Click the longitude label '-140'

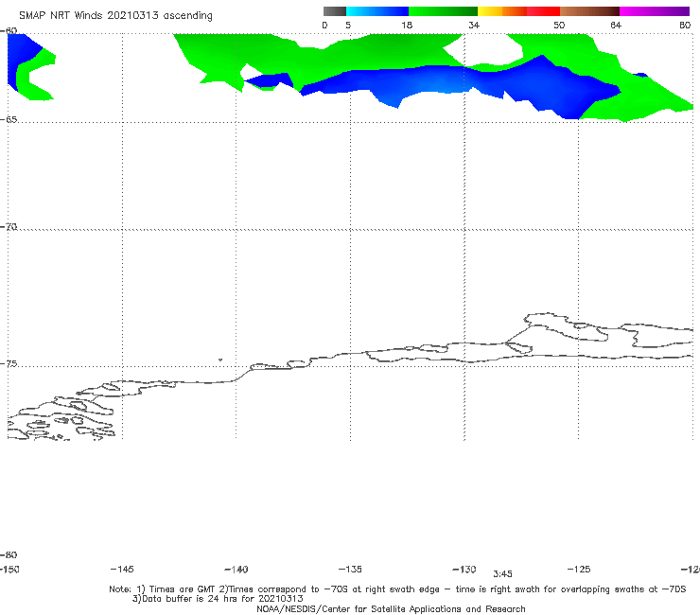coord(236,570)
